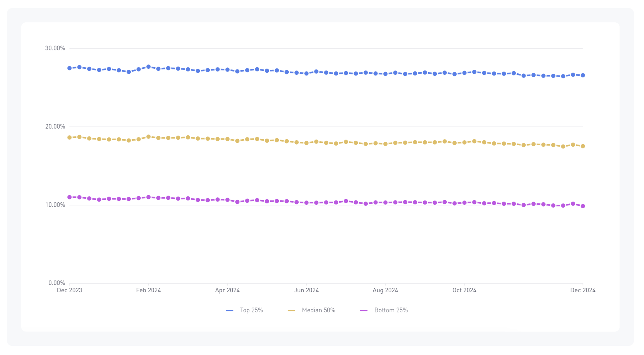Image resolution: width=644 pixels, height=355 pixels.
Task: Toggle visibility of the Median 50% series
Action: click(x=312, y=310)
